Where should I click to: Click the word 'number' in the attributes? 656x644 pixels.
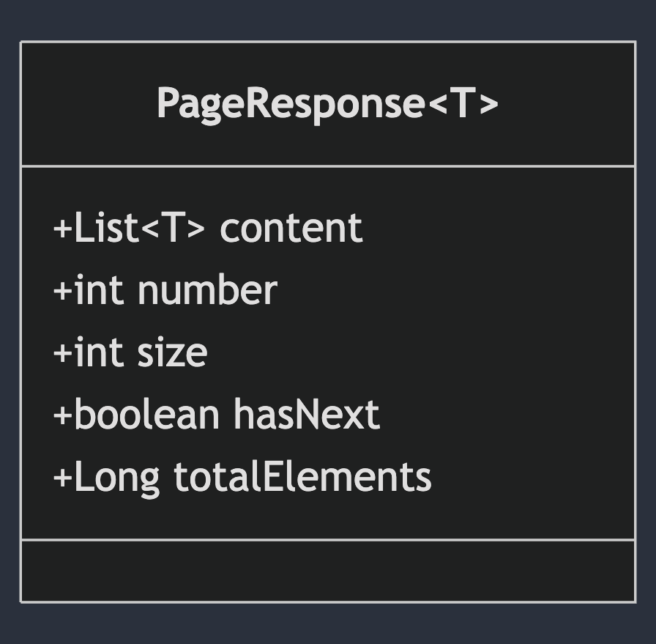pyautogui.click(x=207, y=290)
